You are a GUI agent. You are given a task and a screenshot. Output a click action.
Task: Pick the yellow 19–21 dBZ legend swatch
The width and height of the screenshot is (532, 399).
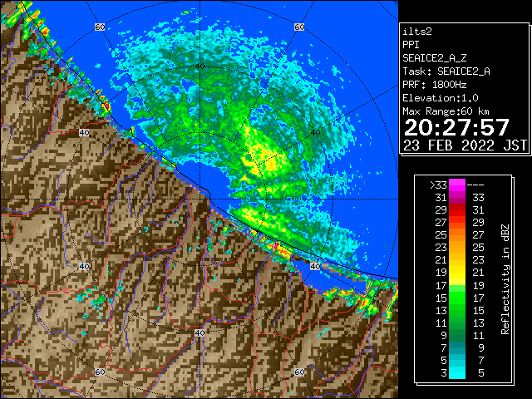457,273
